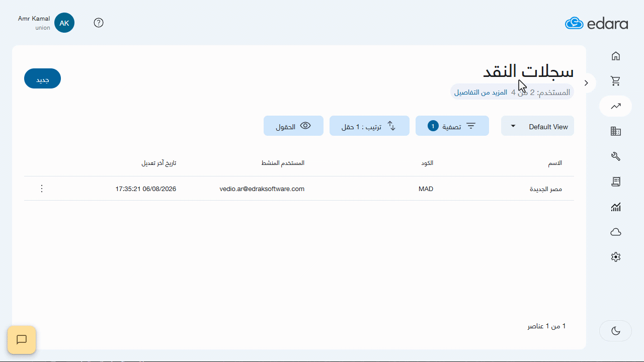Open the chat message widget button
644x362 pixels.
pos(22,340)
